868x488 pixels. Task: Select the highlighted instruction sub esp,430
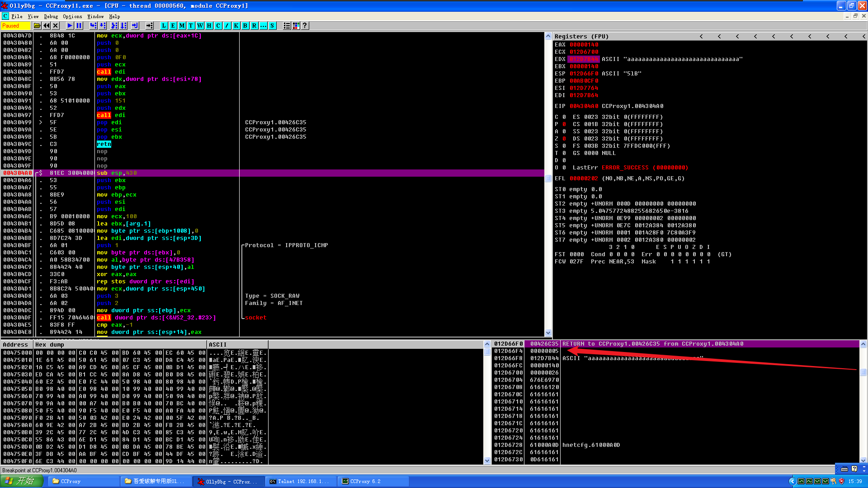pos(273,173)
